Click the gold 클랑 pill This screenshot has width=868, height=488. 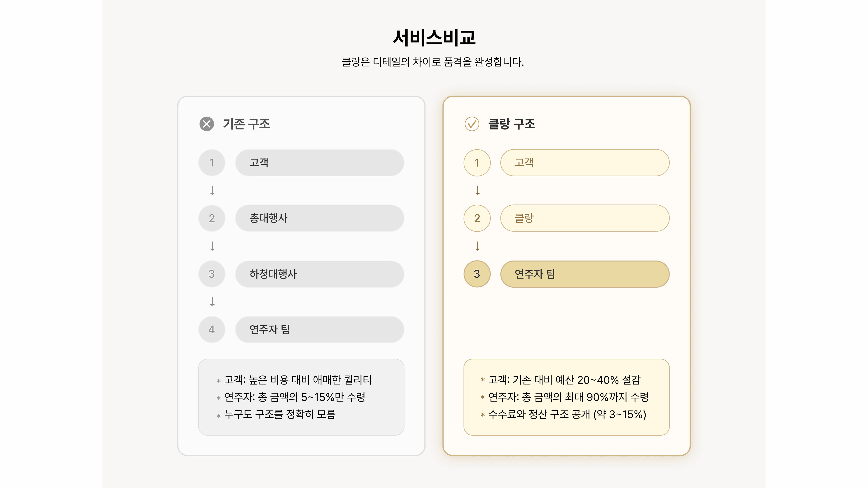click(585, 218)
